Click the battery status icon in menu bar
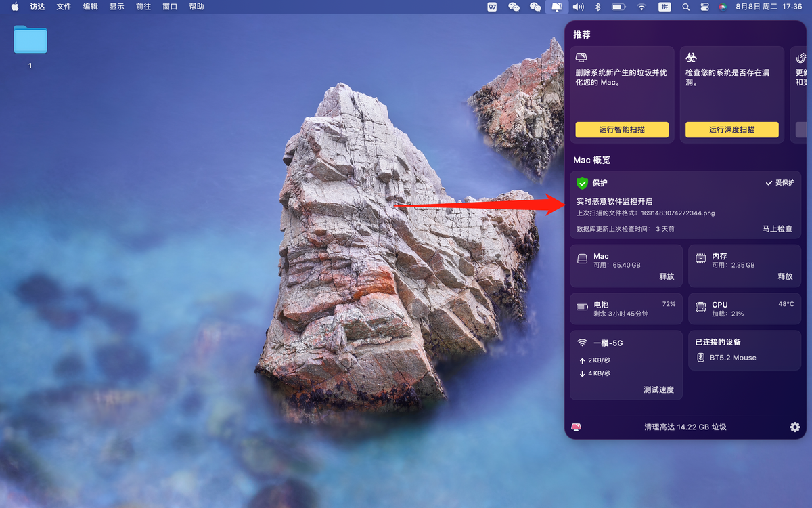This screenshot has width=812, height=508. pyautogui.click(x=618, y=7)
